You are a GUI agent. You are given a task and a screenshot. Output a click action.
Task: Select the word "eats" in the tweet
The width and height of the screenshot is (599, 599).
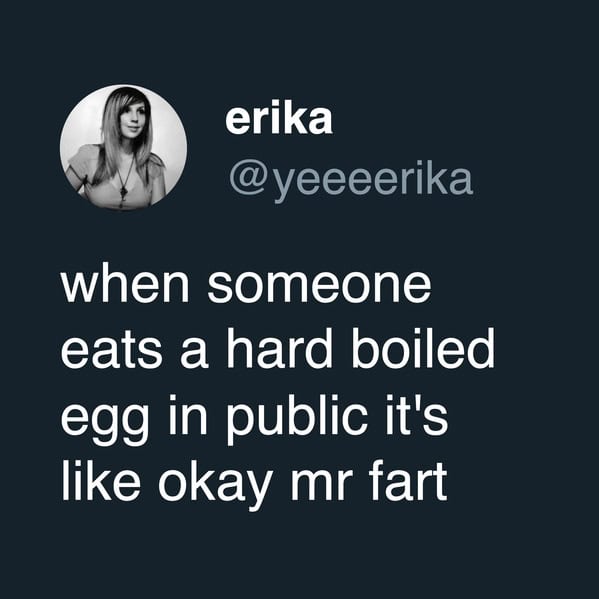(111, 351)
